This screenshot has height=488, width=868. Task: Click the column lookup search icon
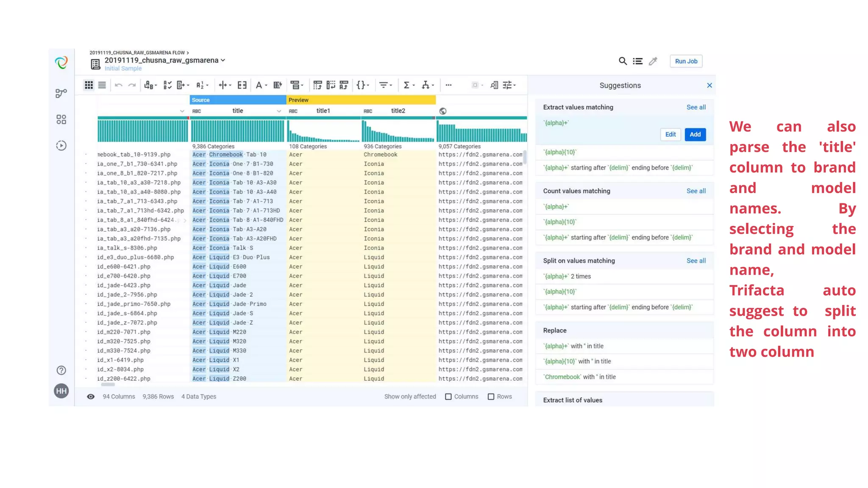click(x=494, y=85)
